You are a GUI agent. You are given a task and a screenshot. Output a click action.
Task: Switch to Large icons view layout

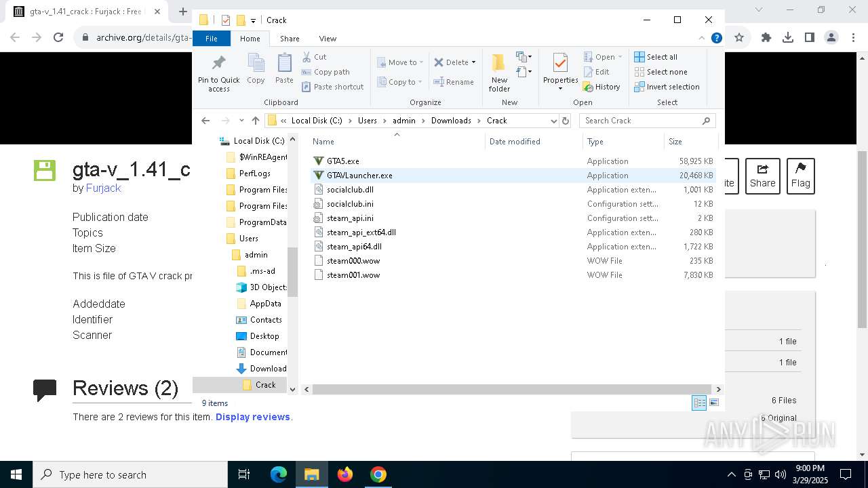tap(714, 403)
